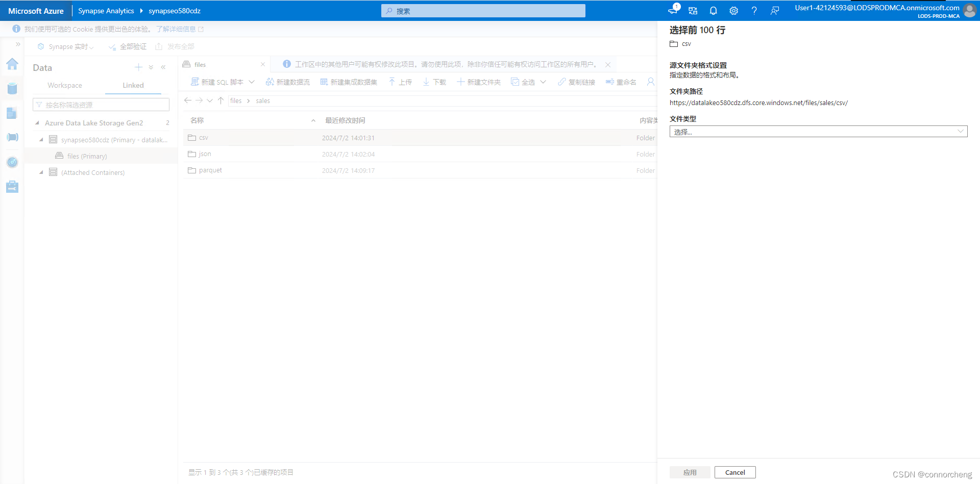Select the csv folder row
Image resolution: width=980 pixels, height=484 pixels.
point(420,138)
